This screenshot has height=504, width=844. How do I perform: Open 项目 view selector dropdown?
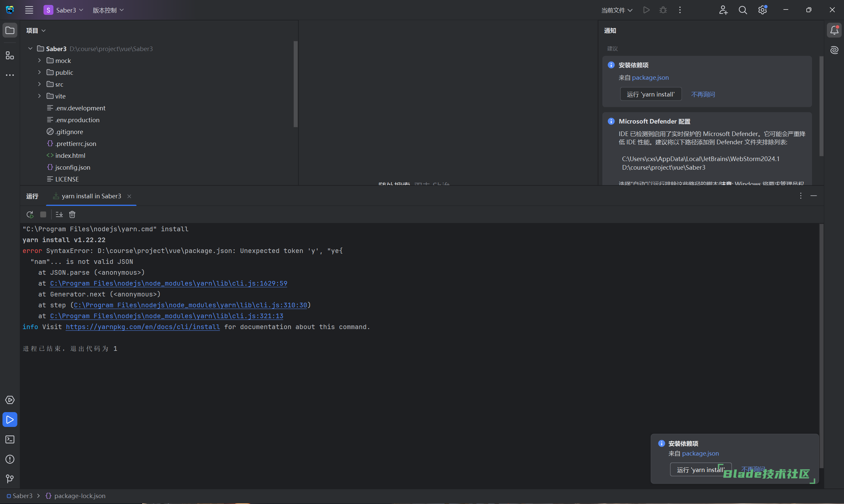(x=36, y=31)
